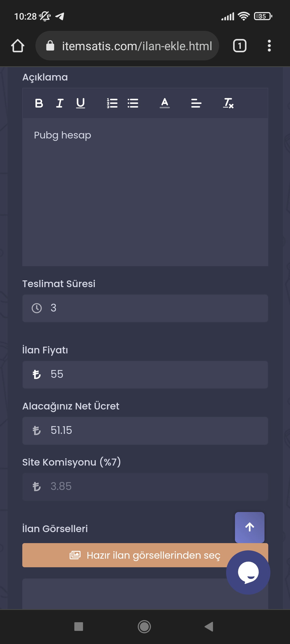This screenshot has width=290, height=644.
Task: Open the text alignment options
Action: pos(196,103)
